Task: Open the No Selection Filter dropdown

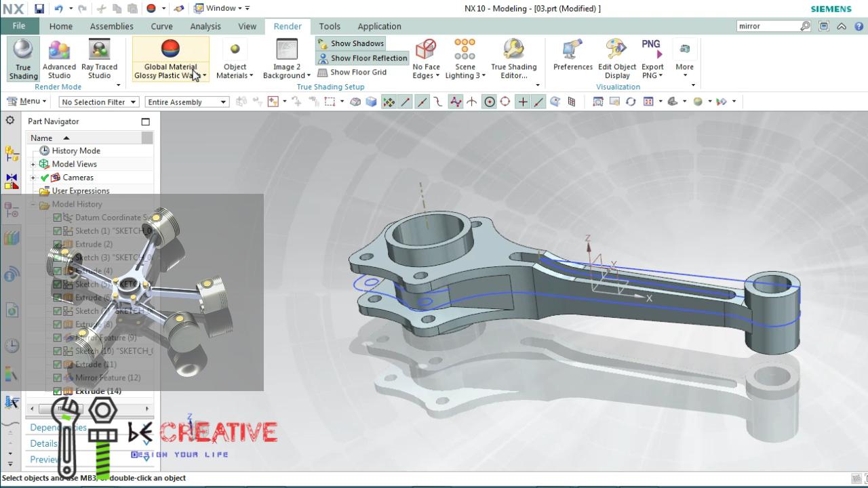Action: pos(98,102)
